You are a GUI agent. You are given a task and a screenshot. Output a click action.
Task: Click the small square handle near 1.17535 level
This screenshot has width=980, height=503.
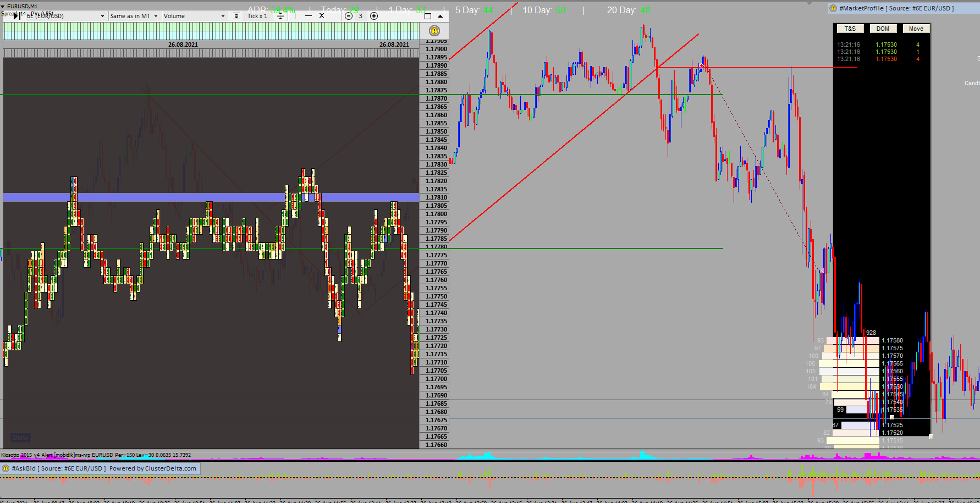tap(891, 417)
